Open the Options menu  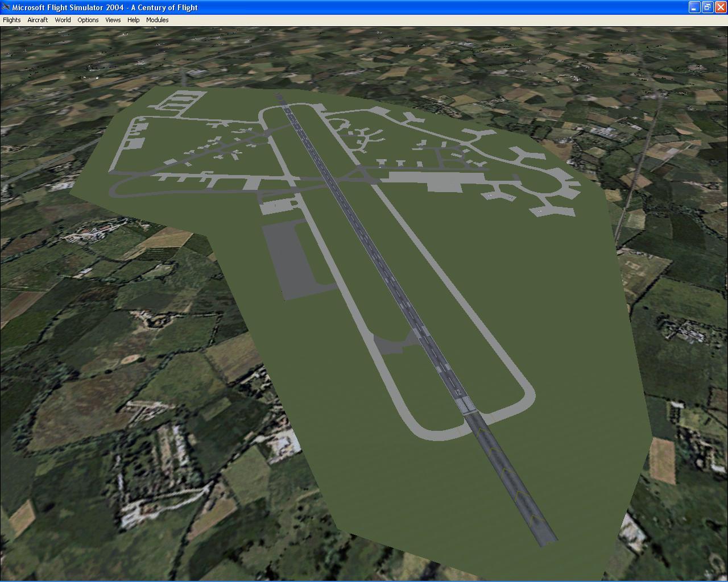pos(88,20)
